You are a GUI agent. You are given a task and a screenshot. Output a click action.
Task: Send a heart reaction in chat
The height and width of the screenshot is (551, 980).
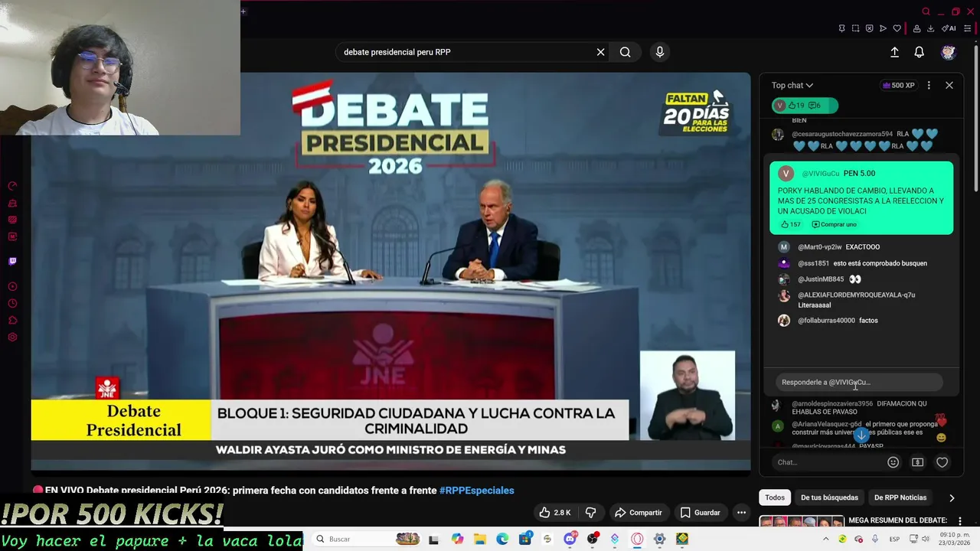942,462
